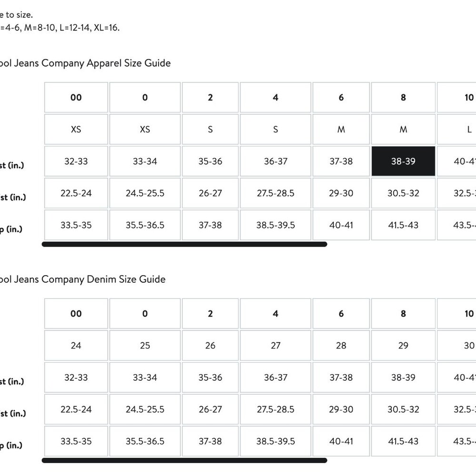Click the 35.5-36.5 hip cell in denim table

[x=145, y=441]
